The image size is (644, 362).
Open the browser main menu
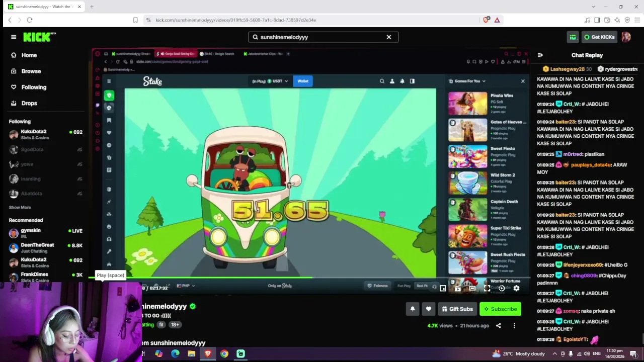click(x=637, y=20)
